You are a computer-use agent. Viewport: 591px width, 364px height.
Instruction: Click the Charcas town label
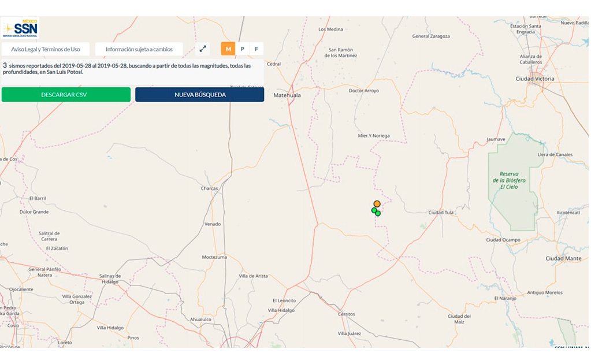tap(209, 188)
